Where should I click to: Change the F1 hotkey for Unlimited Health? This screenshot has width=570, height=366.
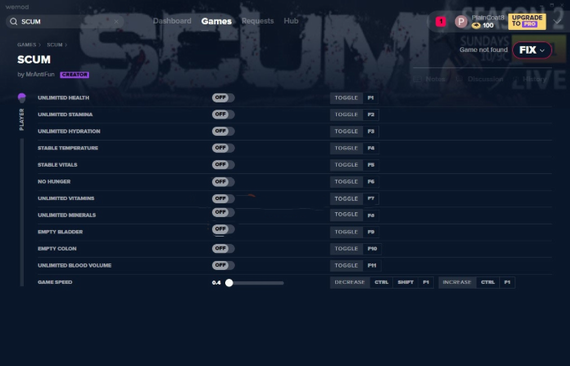[x=370, y=98]
